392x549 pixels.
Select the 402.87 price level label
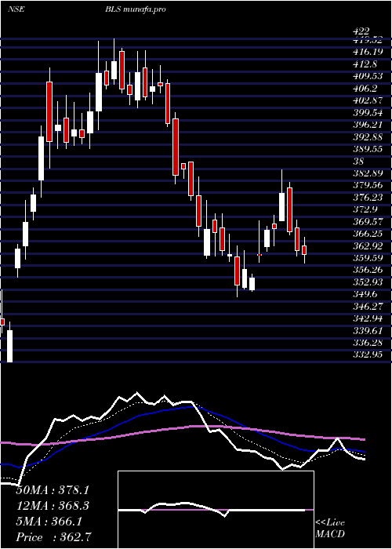pyautogui.click(x=368, y=100)
